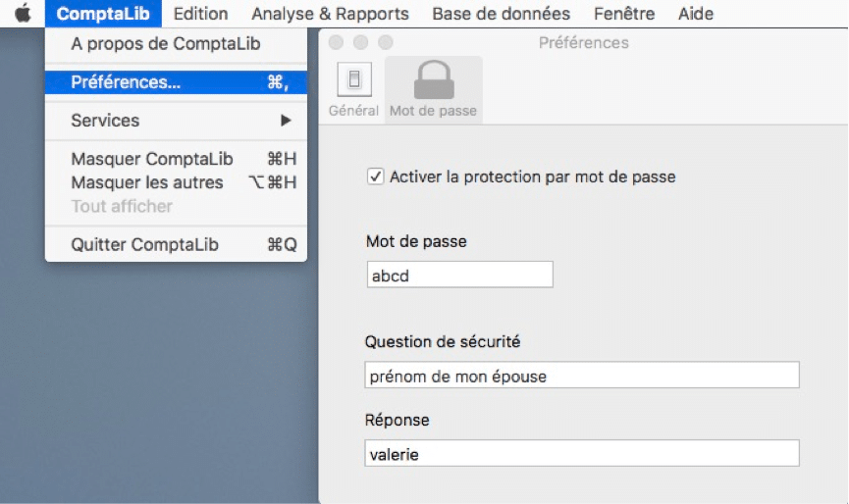Focus the Mot de passe input field
Image resolution: width=849 pixels, height=504 pixels.
click(x=459, y=275)
